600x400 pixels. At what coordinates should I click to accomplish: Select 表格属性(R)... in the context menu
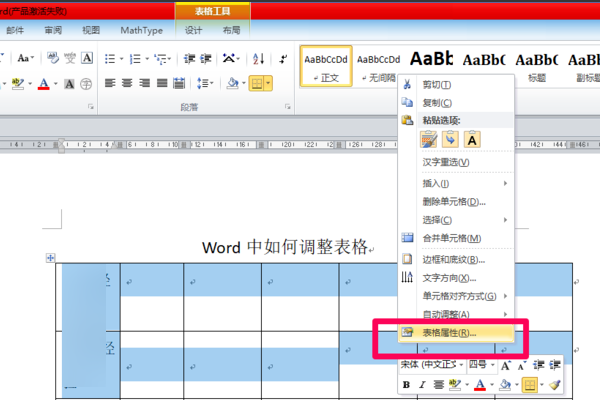pos(456,333)
